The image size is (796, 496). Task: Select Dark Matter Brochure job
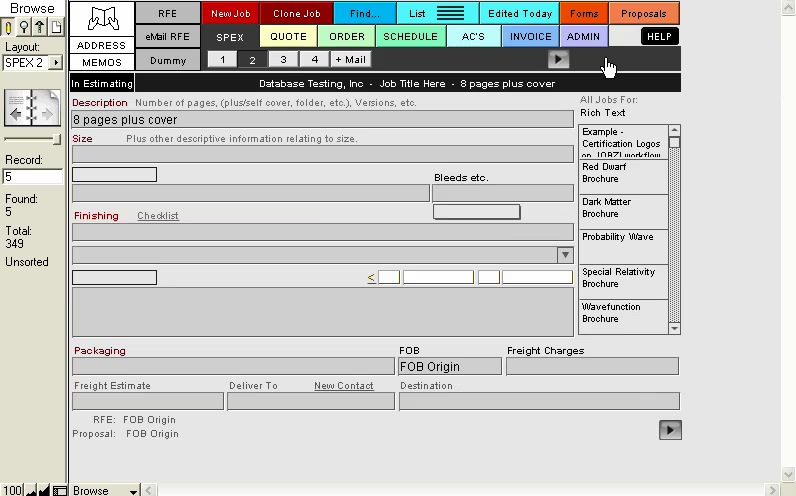click(623, 212)
